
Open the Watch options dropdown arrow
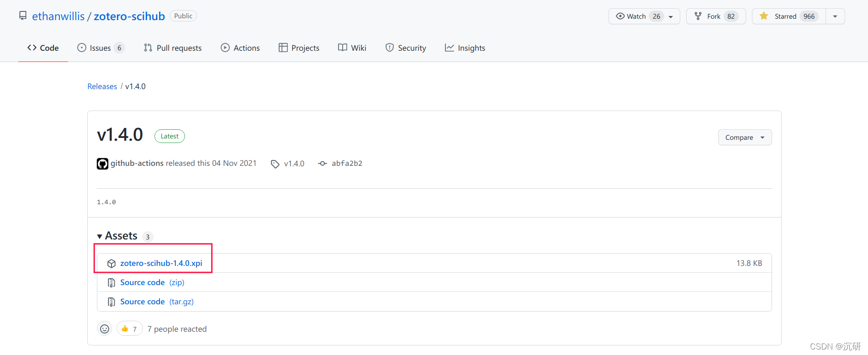[671, 16]
